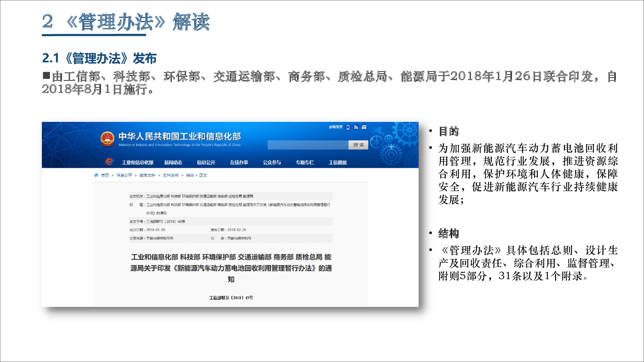
Task: Click the English ministry name under the site title
Action: [180, 145]
